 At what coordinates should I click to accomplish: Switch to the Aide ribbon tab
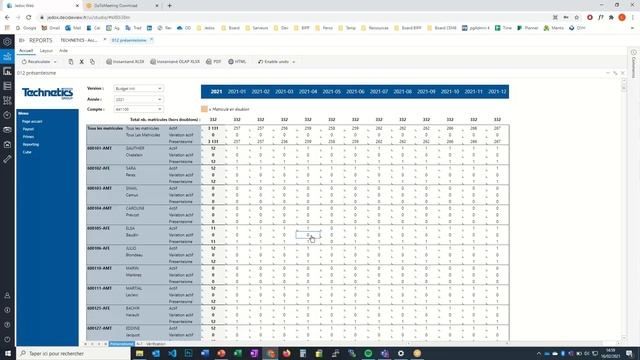[63, 51]
